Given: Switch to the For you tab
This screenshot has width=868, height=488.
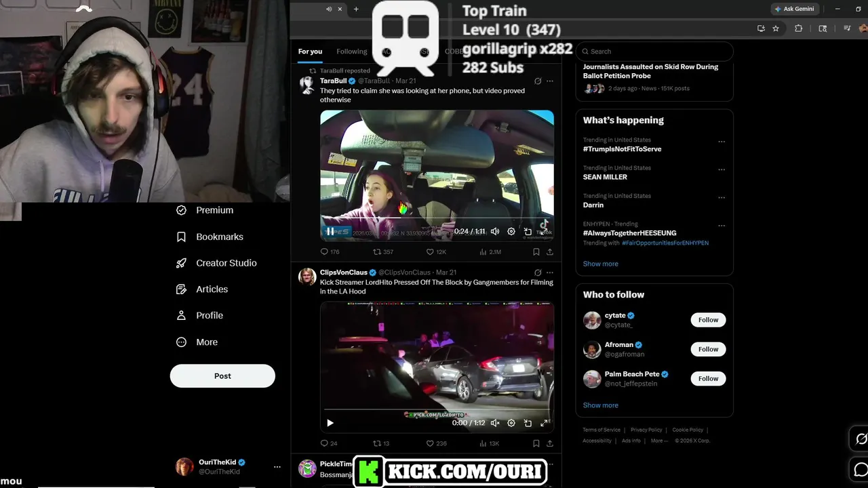Looking at the screenshot, I should point(310,52).
